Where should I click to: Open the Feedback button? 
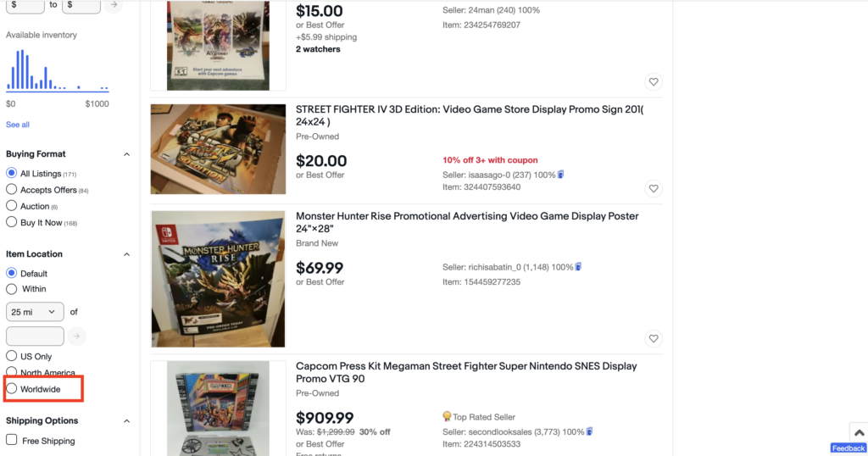click(x=848, y=448)
